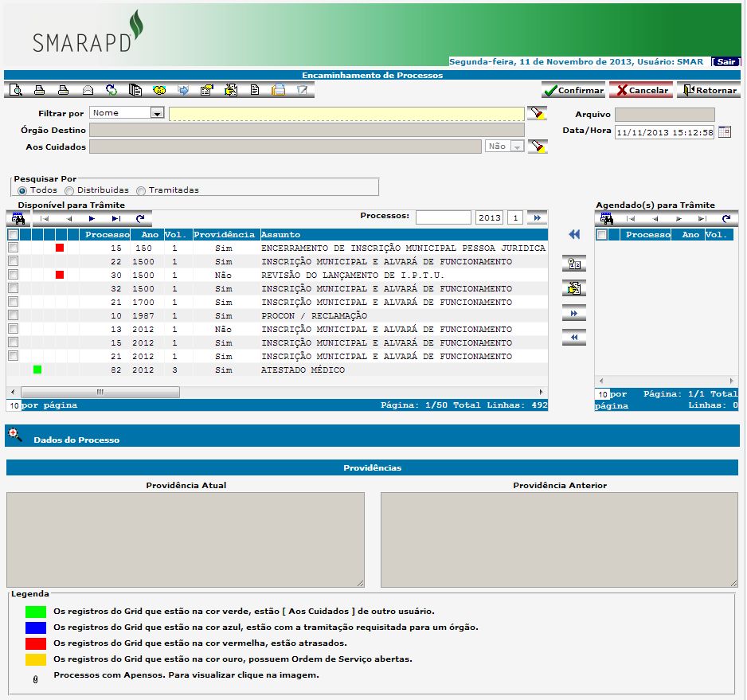Click the flashlight icon beside Aos Cuidados
Screen dimensions: 747x700
tap(538, 147)
